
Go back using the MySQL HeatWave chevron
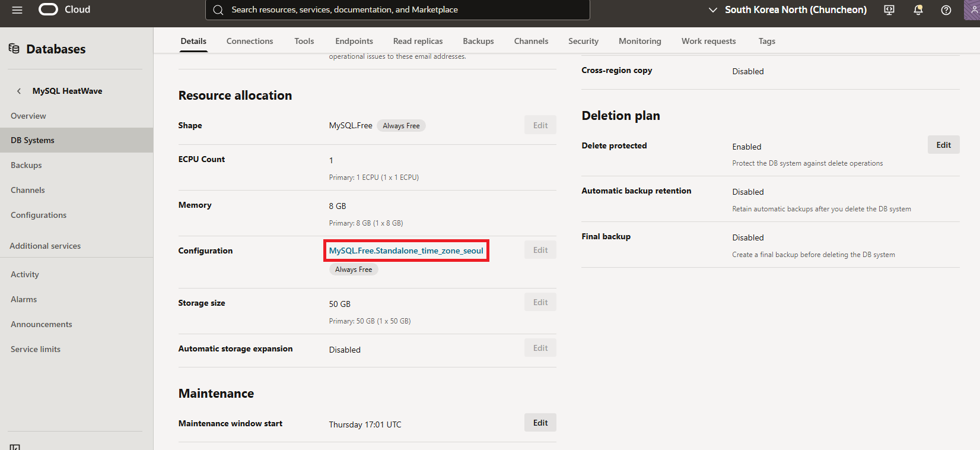click(x=19, y=91)
